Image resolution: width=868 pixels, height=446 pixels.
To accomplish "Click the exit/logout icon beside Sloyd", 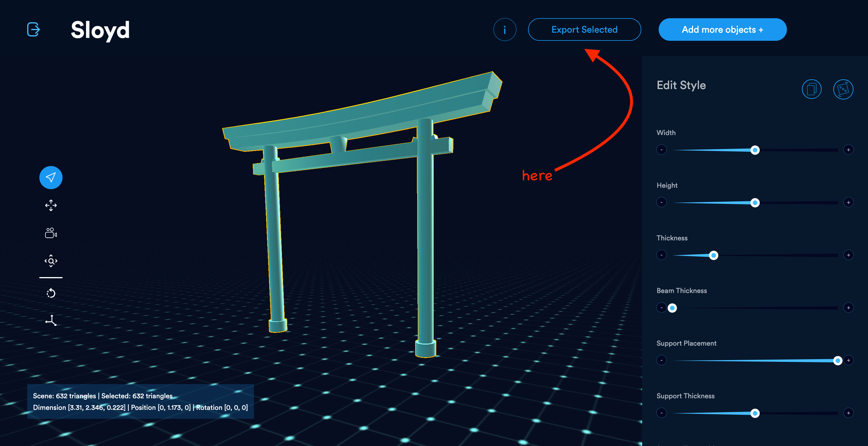I will pyautogui.click(x=33, y=30).
